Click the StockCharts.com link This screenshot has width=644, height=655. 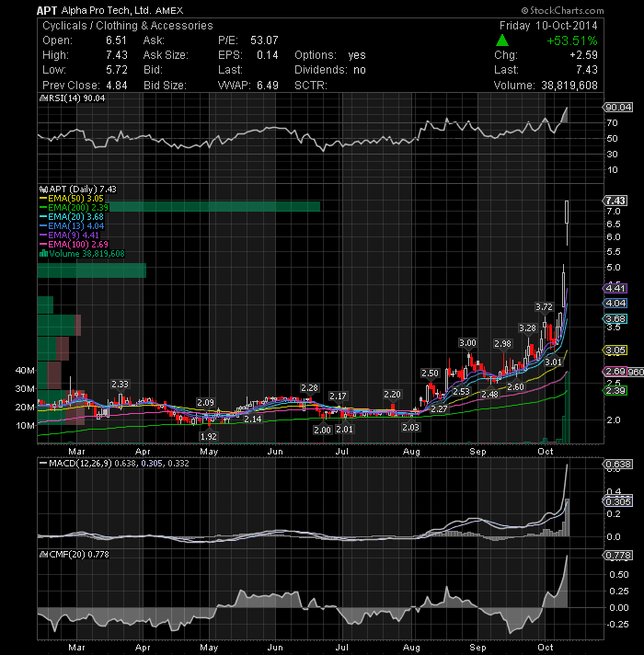(x=562, y=10)
